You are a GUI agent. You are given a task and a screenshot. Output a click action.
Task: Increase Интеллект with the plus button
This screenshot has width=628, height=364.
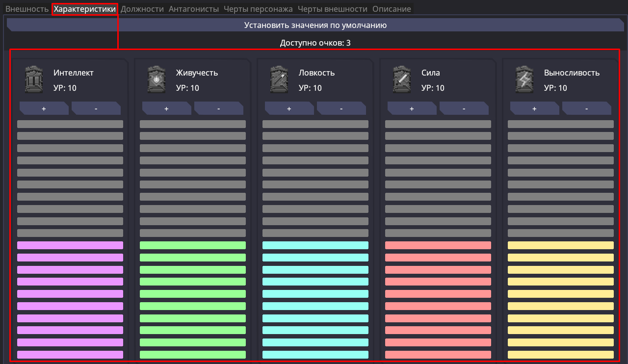(44, 108)
